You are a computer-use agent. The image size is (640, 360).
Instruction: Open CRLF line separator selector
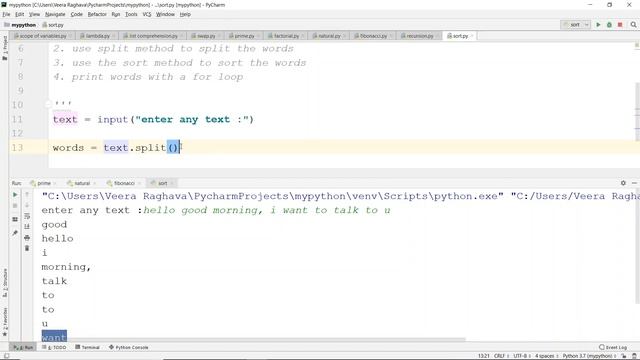point(500,356)
